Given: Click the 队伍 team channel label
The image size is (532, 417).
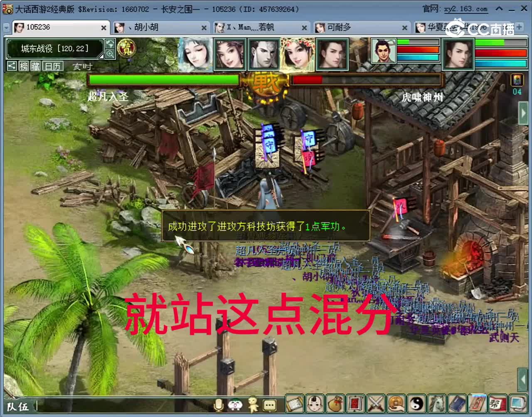Looking at the screenshot, I should [17, 407].
